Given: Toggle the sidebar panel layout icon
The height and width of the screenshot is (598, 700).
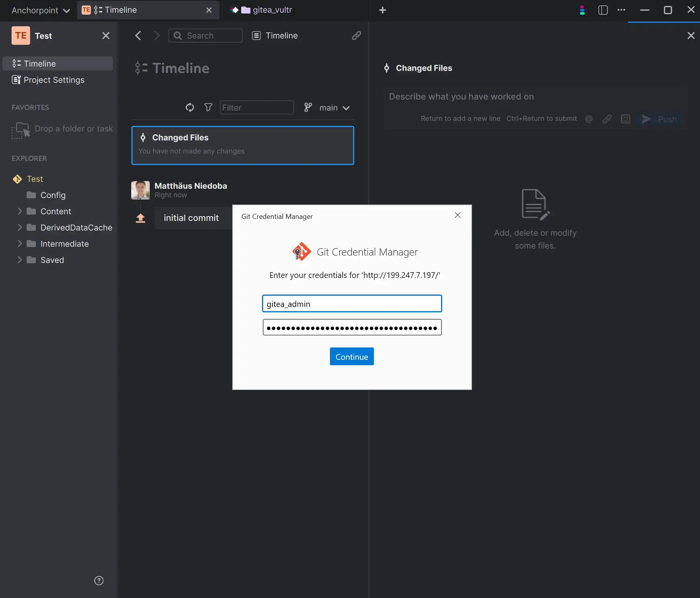Looking at the screenshot, I should click(603, 10).
